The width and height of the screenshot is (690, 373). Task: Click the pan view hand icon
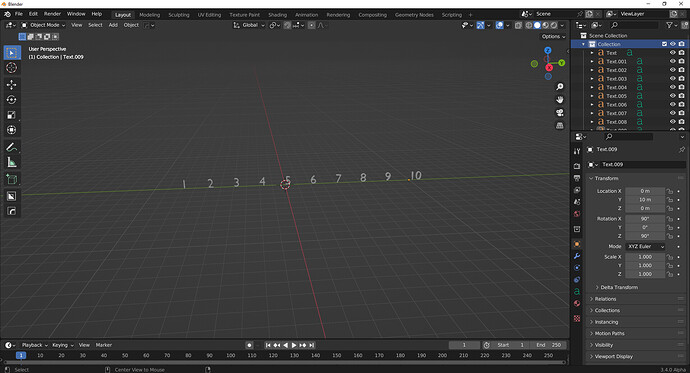pyautogui.click(x=560, y=99)
